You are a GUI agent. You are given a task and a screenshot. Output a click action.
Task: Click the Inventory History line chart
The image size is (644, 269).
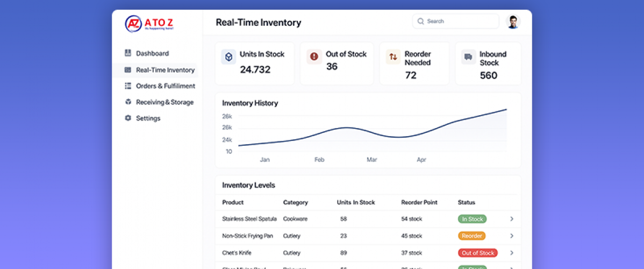(373, 130)
